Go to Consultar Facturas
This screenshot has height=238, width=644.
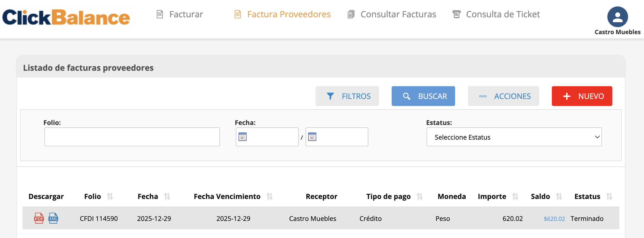click(392, 14)
